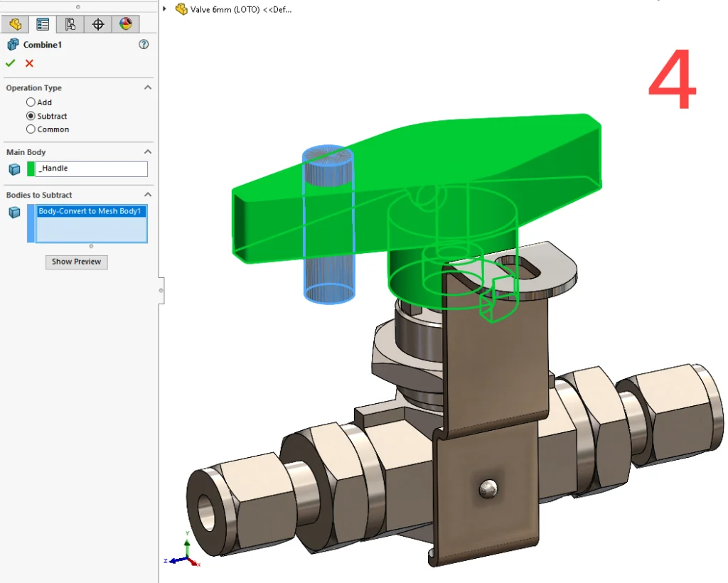Open the ConfigurationManager tab icon
728x583 pixels.
tap(70, 24)
